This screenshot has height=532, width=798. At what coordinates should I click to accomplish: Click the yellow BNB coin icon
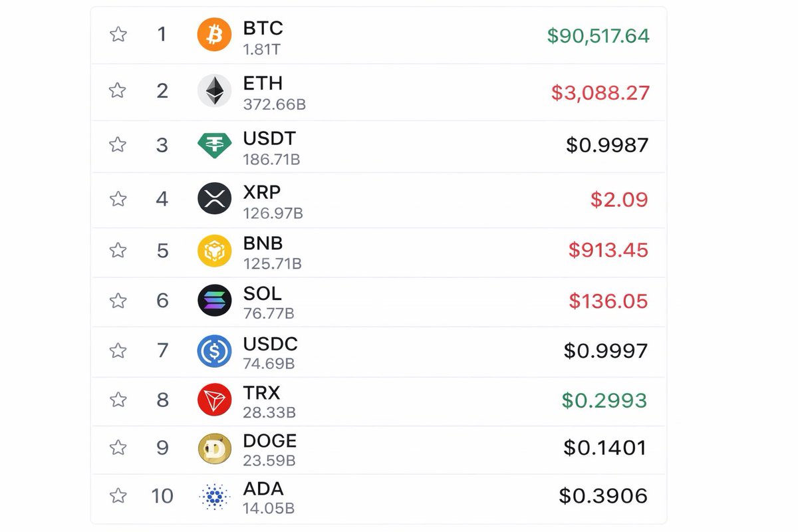coord(214,250)
